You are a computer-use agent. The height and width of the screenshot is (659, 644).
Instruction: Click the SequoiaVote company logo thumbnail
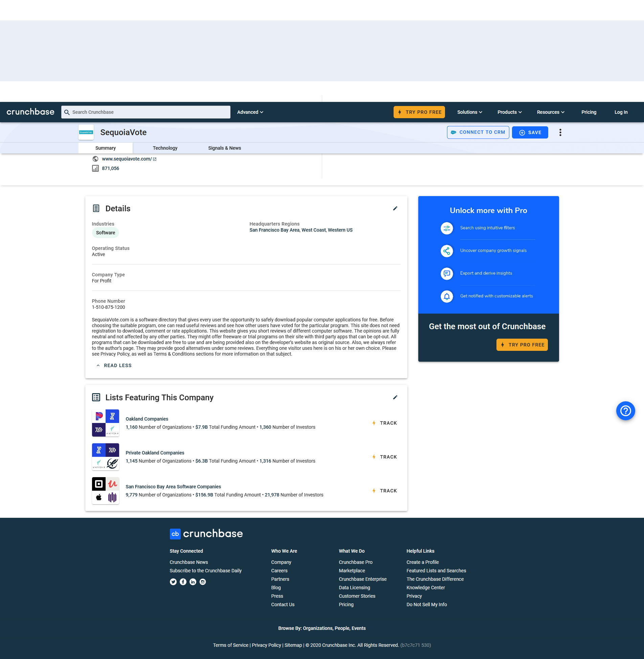pos(86,132)
